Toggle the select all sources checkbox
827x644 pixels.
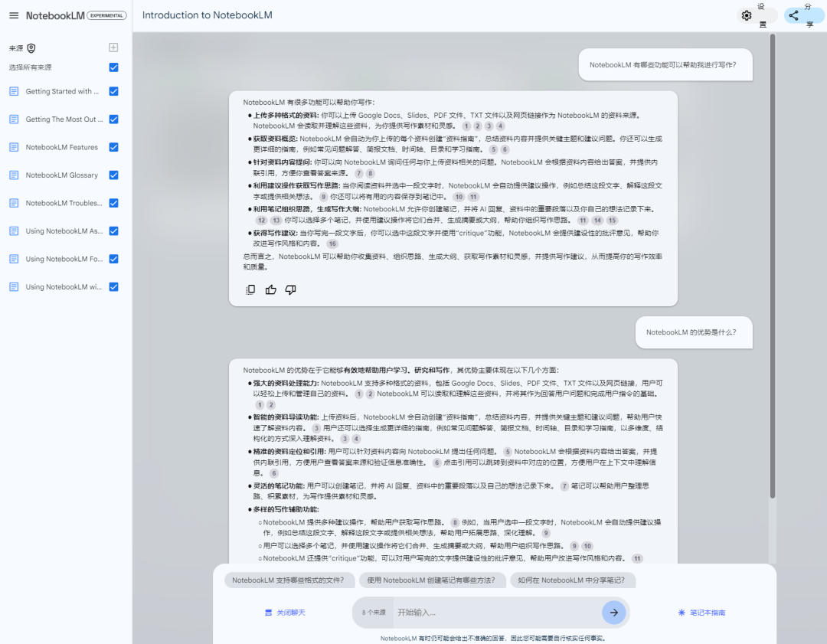(113, 67)
